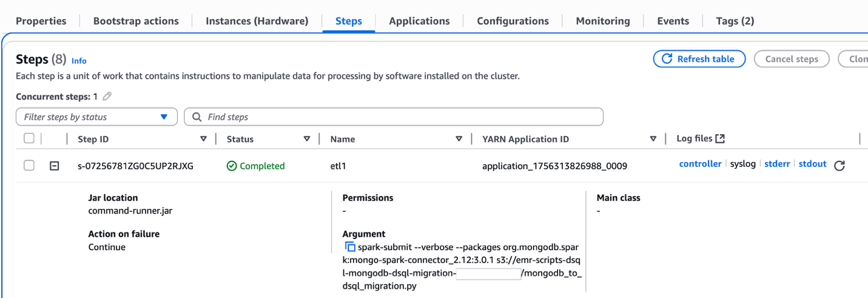The width and height of the screenshot is (868, 298).
Task: Sort by YARN Application ID arrow
Action: pyautogui.click(x=653, y=139)
